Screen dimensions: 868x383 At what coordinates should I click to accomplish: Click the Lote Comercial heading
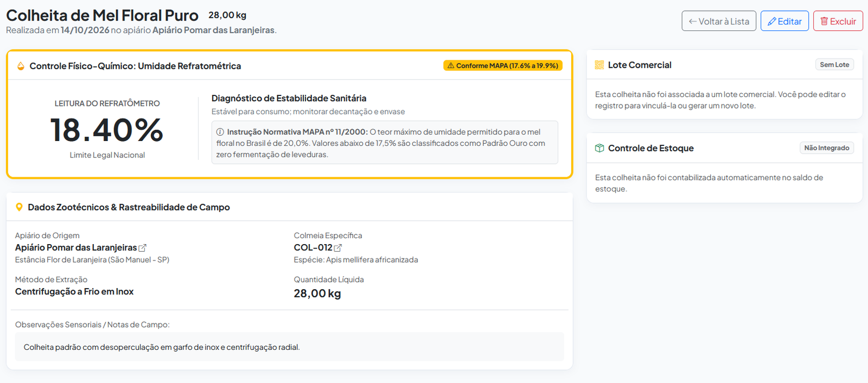pyautogui.click(x=640, y=65)
